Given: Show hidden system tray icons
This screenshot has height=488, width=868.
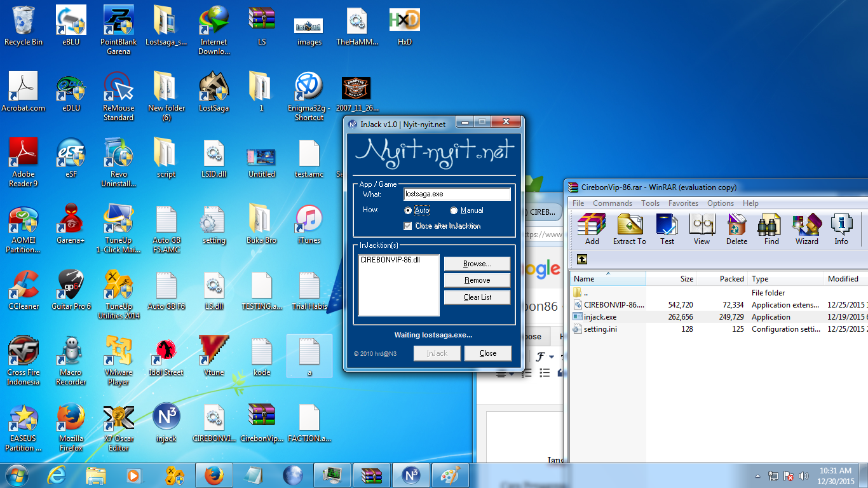Looking at the screenshot, I should click(757, 475).
